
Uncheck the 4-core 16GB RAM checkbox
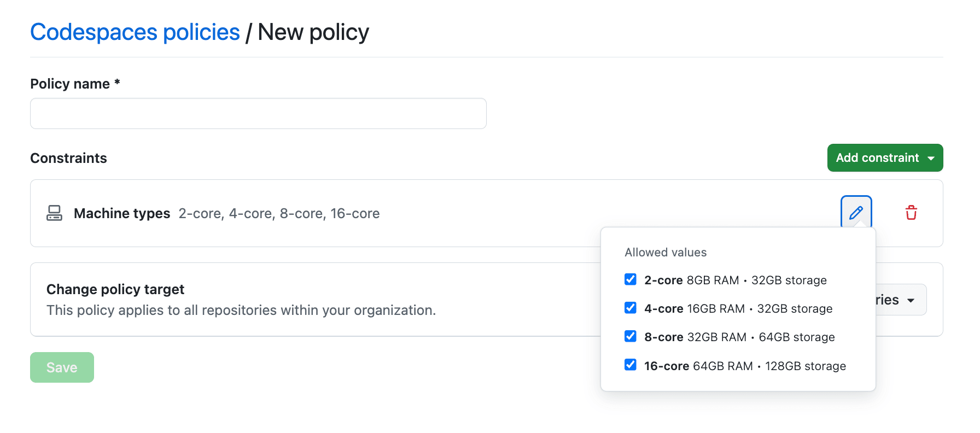pos(631,308)
